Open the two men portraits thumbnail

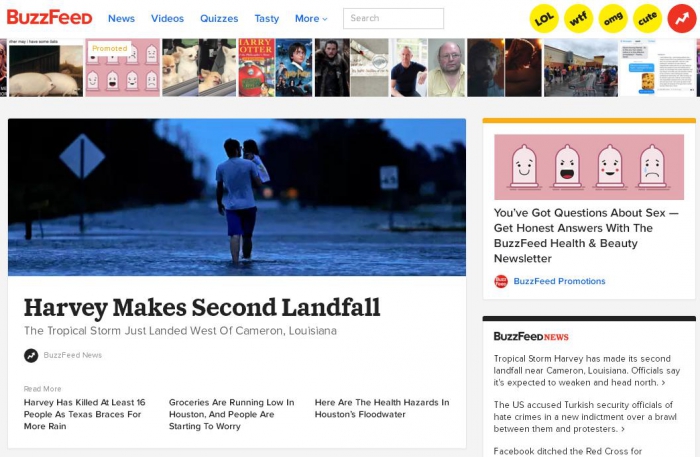coord(428,67)
